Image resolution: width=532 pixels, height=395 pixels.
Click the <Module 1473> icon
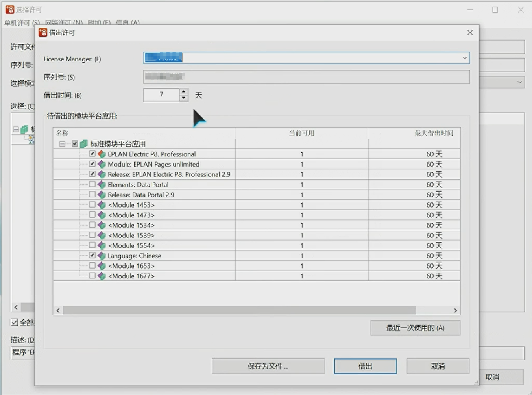click(x=102, y=215)
